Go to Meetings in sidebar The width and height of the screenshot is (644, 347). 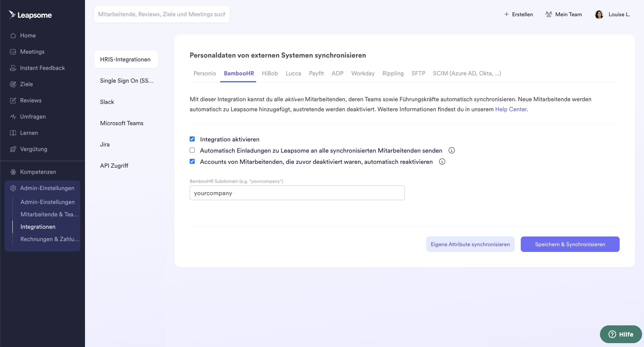point(32,52)
